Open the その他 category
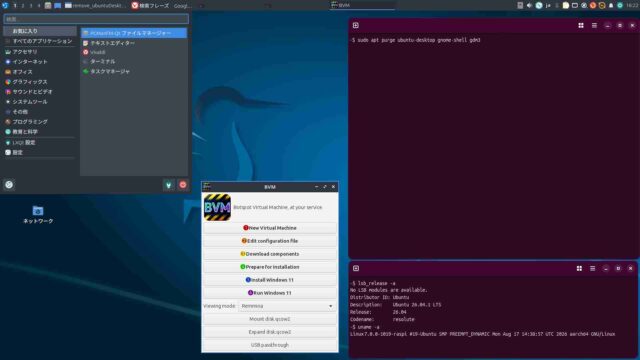This screenshot has width=640, height=360. click(x=40, y=112)
